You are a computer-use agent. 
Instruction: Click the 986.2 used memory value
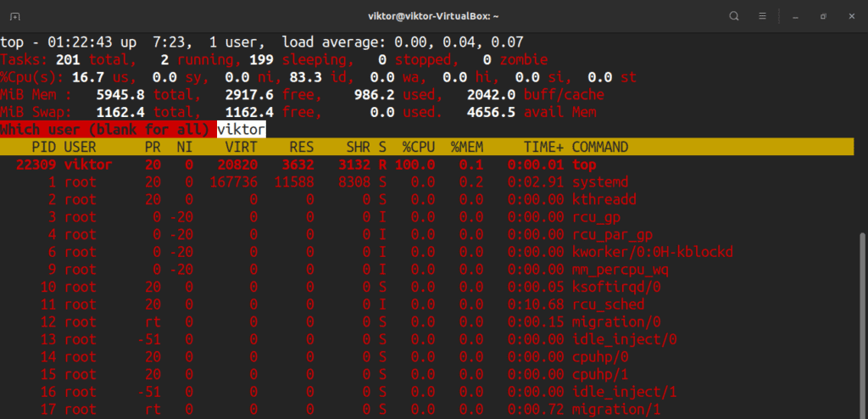(x=374, y=95)
